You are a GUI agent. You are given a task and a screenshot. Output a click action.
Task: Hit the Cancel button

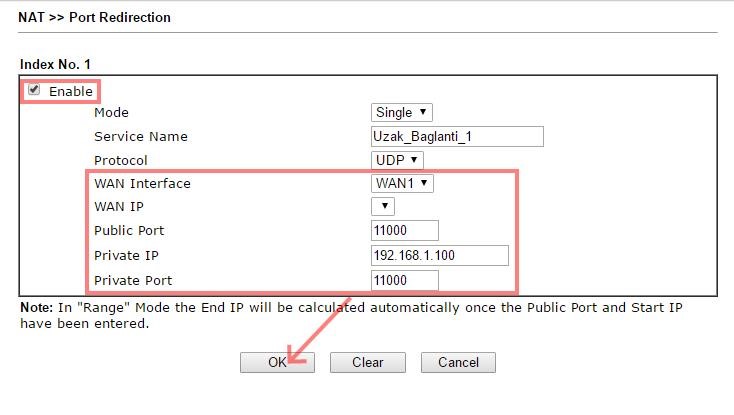click(458, 362)
